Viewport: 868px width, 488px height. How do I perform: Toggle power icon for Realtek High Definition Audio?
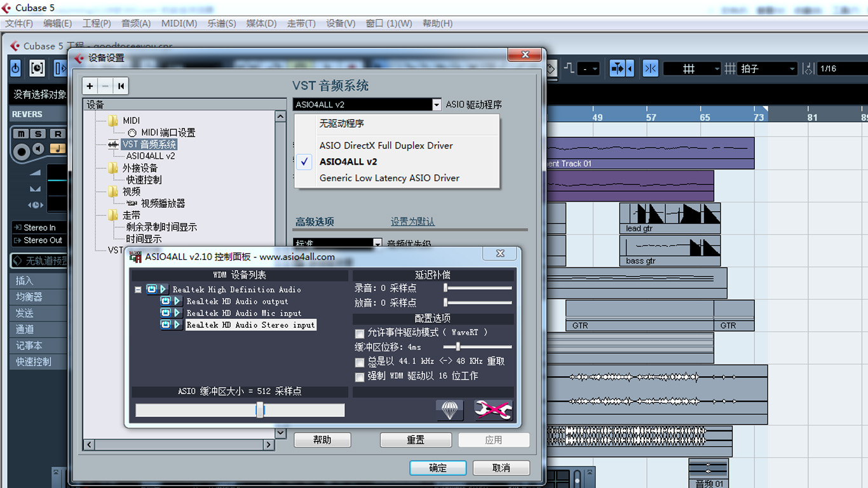tap(151, 289)
